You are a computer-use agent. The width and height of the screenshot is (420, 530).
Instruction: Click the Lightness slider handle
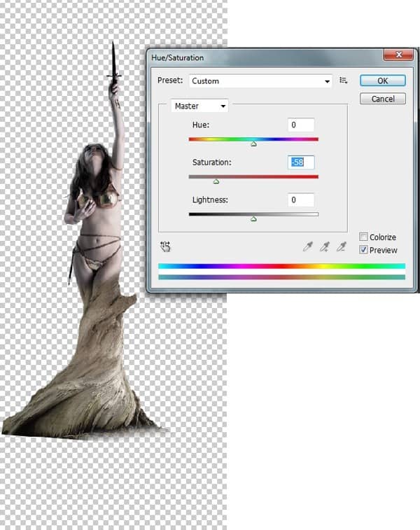tap(254, 219)
